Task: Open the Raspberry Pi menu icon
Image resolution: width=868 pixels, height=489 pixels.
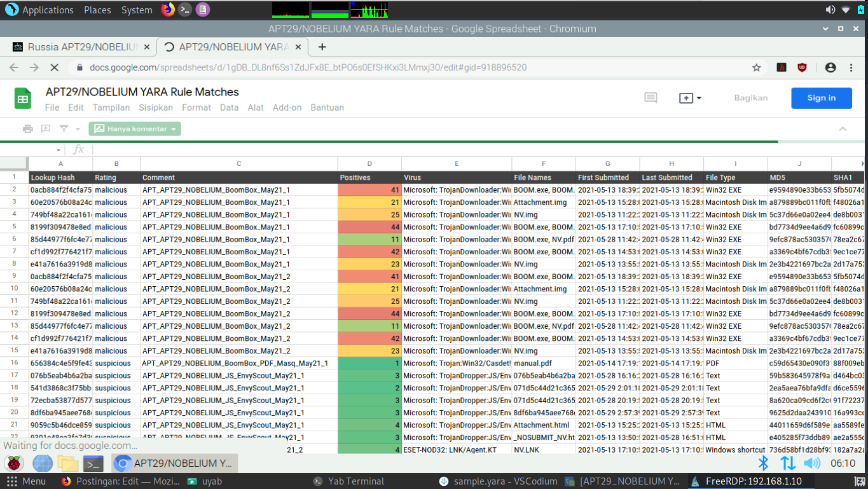Action: [x=14, y=463]
